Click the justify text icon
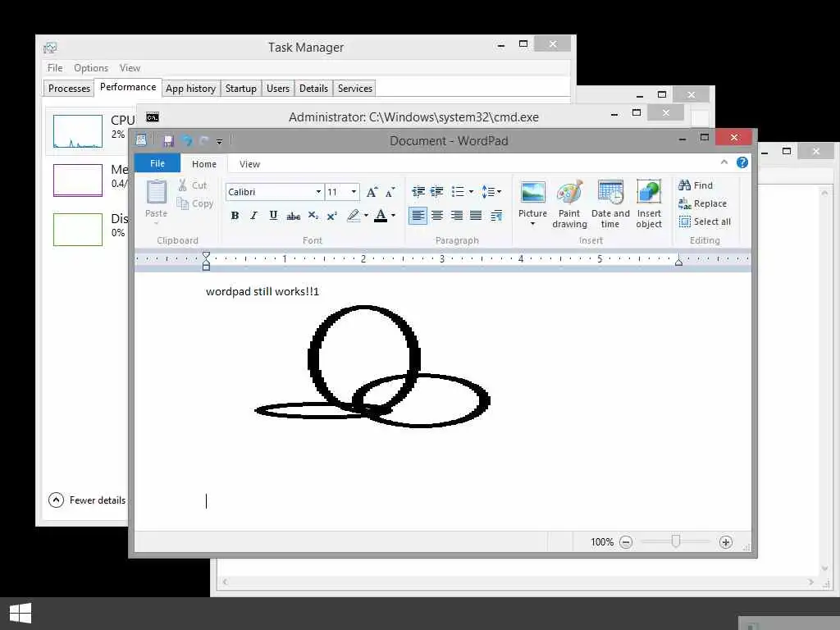The height and width of the screenshot is (630, 840). click(x=476, y=216)
